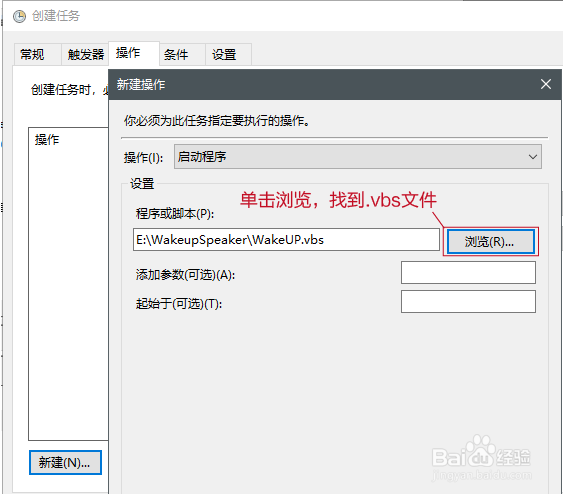Click the 新建(N)... button
Screen dimensions: 563x495
pos(65,462)
